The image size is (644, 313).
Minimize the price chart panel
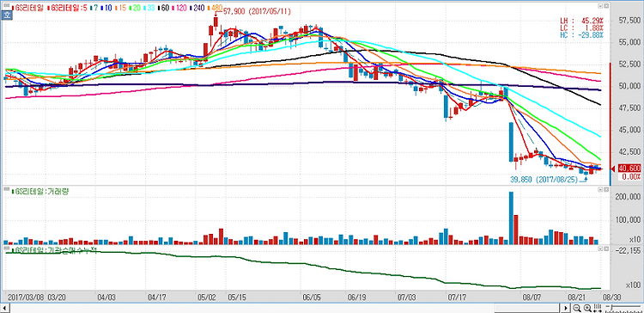[600, 6]
